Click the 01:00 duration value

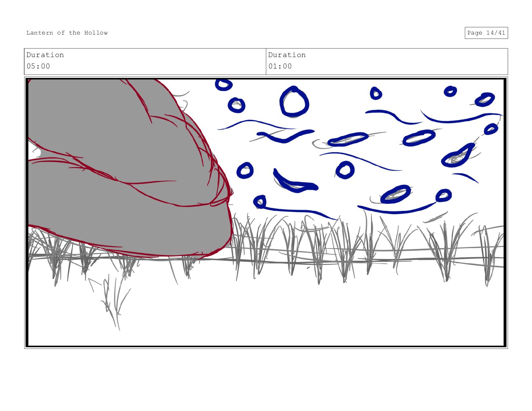point(280,66)
